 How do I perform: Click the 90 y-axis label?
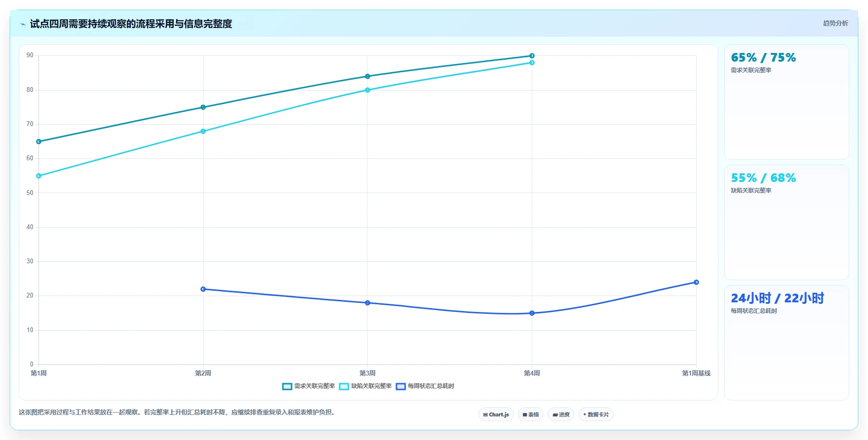click(30, 55)
